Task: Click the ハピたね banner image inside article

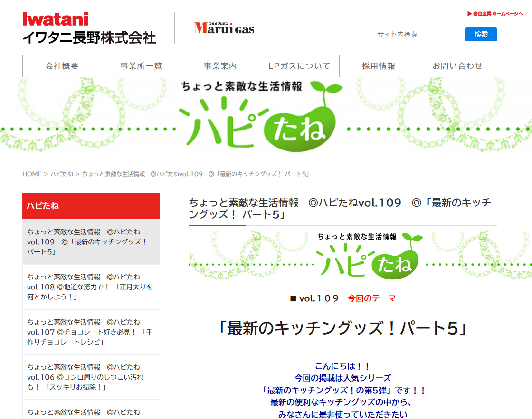Action: coord(361,255)
